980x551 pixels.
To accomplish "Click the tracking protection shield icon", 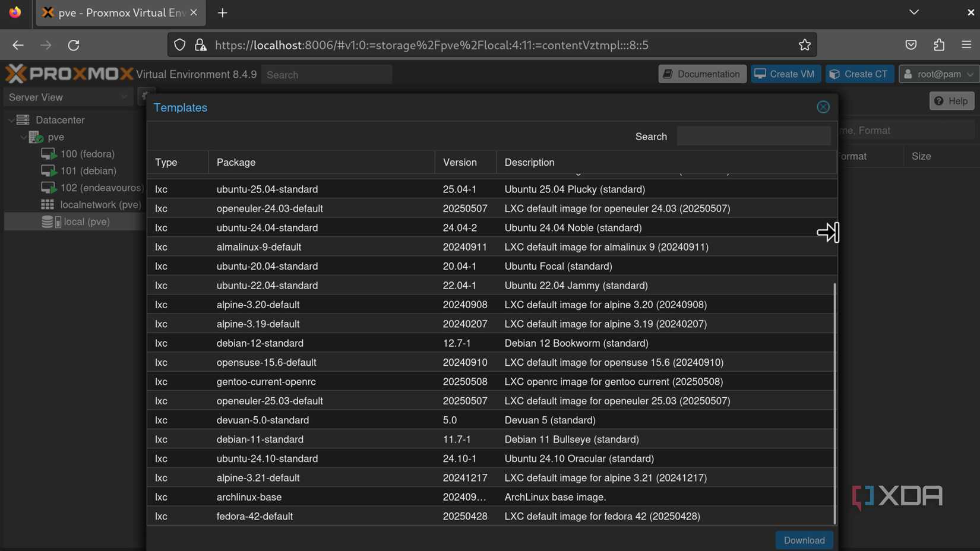I will pos(179,45).
